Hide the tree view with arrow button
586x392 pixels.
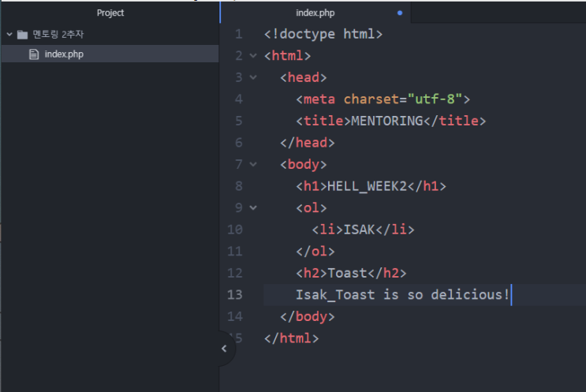click(x=224, y=349)
